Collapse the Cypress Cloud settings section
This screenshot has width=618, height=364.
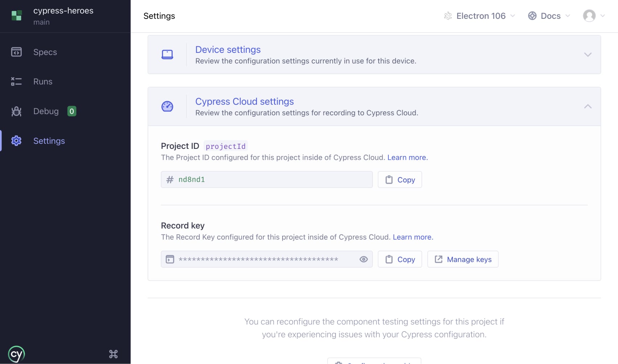588,106
